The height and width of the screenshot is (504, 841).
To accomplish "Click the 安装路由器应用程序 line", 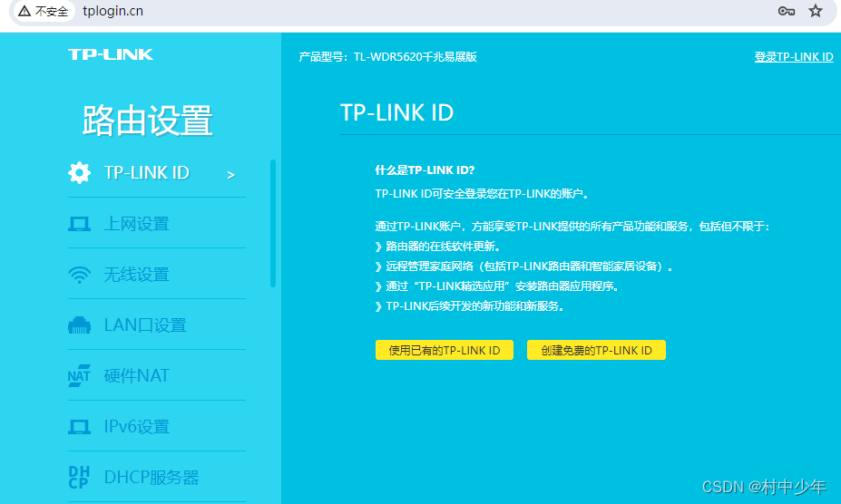I will click(x=497, y=286).
